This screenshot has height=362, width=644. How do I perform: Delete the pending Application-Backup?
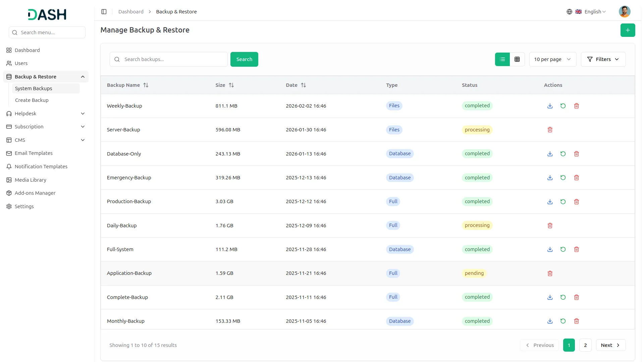tap(549, 273)
